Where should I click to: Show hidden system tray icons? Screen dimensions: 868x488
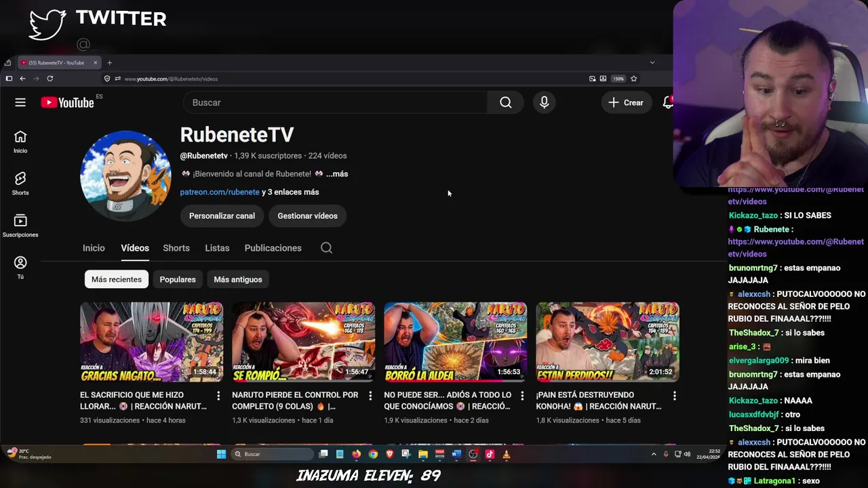(654, 454)
